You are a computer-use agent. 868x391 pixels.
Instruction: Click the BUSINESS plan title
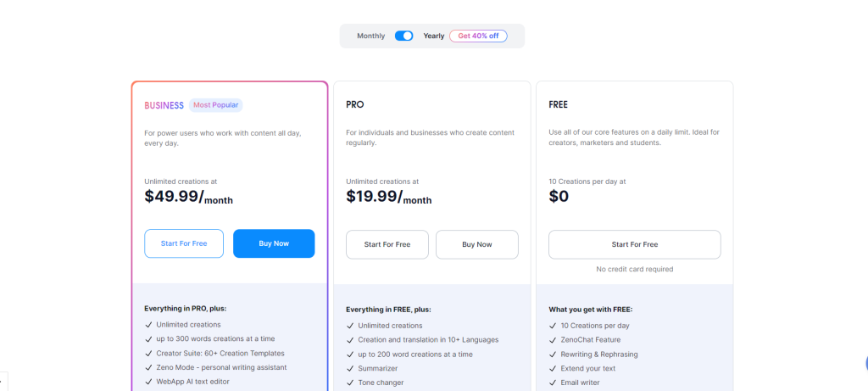[164, 105]
